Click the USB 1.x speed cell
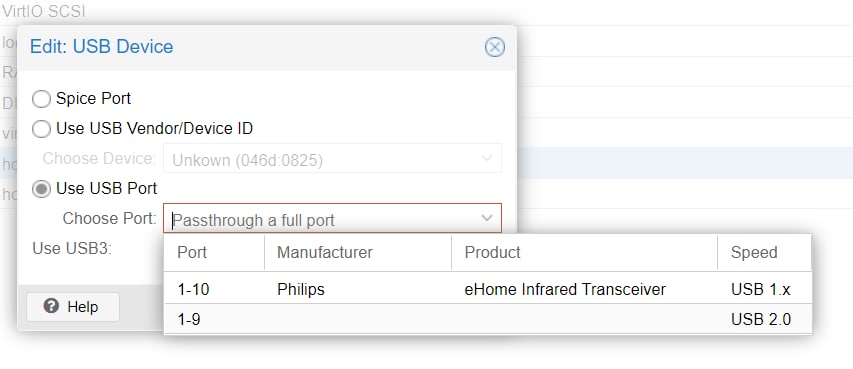This screenshot has width=853, height=369. pos(761,290)
